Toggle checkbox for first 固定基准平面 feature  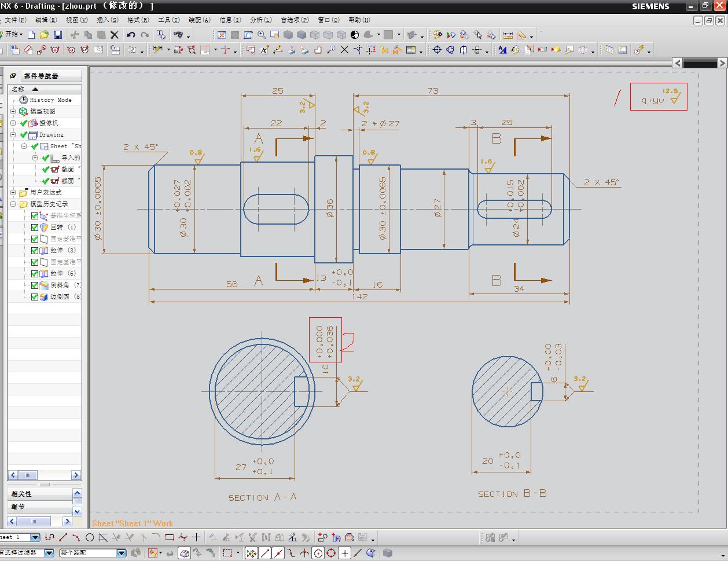pyautogui.click(x=35, y=239)
